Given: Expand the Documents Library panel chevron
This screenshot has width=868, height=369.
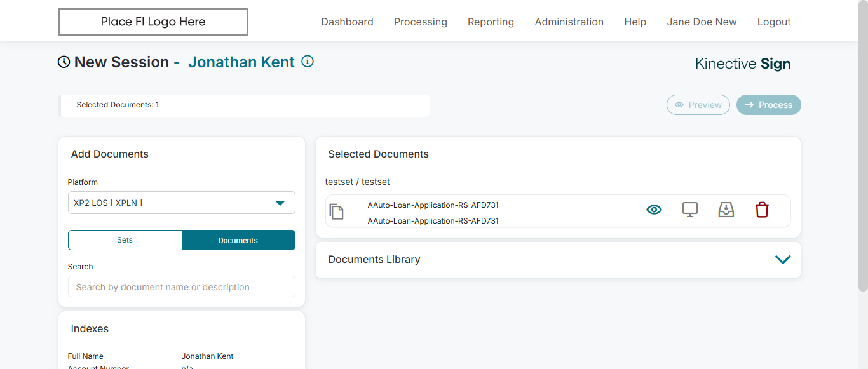Looking at the screenshot, I should (x=783, y=259).
